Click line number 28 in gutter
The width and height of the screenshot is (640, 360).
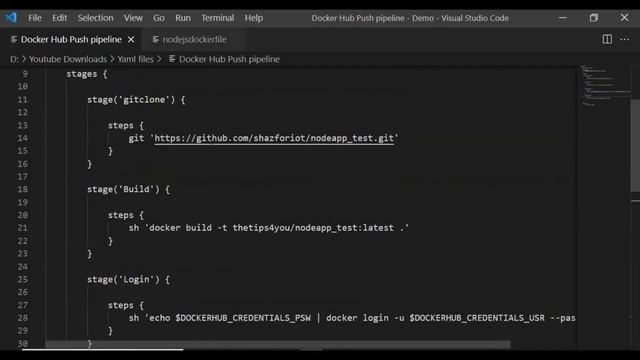22,318
